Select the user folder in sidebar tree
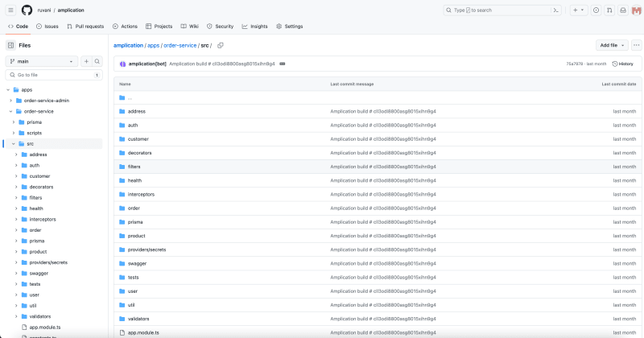The height and width of the screenshot is (338, 644). pyautogui.click(x=35, y=295)
